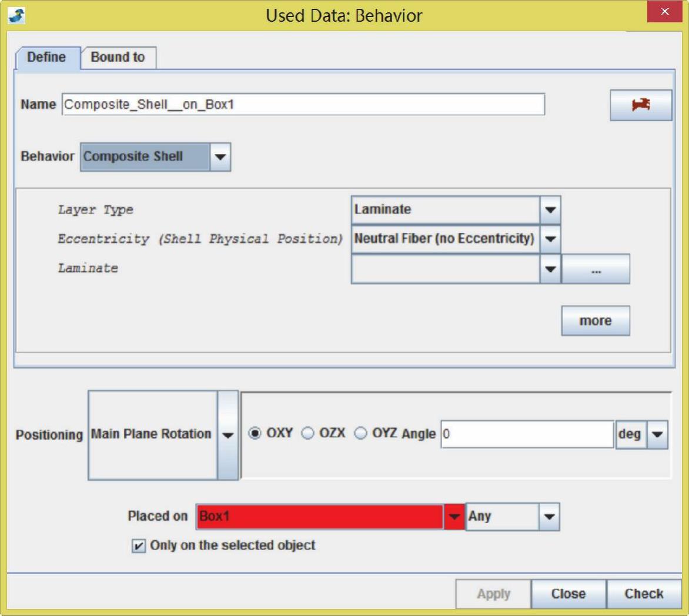The height and width of the screenshot is (616, 689).
Task: Toggle 'Only on the selected object' checkbox
Action: (x=138, y=546)
